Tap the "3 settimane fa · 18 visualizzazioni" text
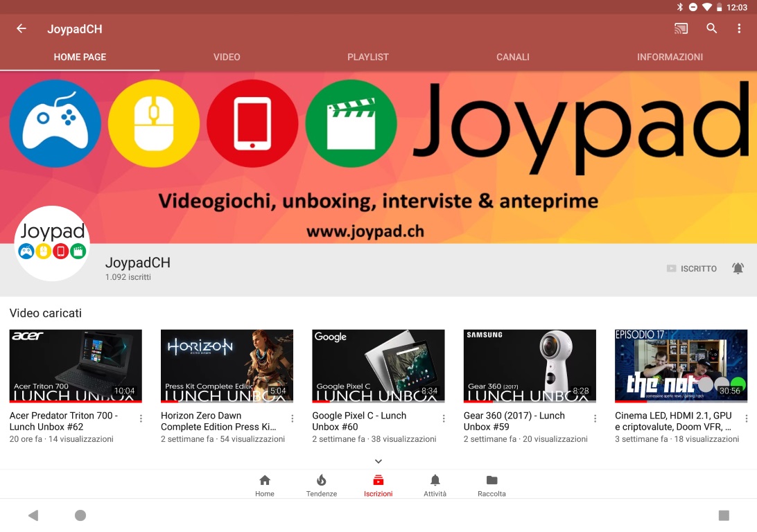This screenshot has height=532, width=757. [677, 439]
